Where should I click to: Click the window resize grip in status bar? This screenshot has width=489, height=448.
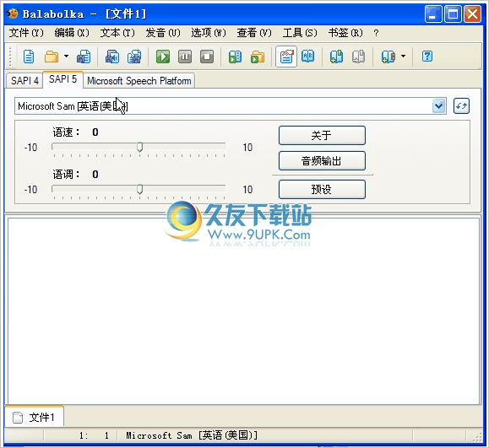coord(477,437)
